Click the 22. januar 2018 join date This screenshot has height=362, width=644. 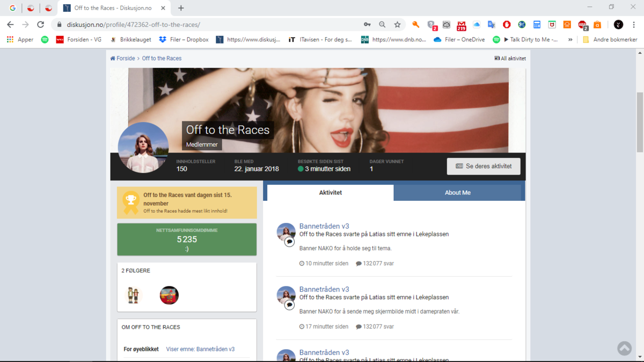pyautogui.click(x=257, y=169)
